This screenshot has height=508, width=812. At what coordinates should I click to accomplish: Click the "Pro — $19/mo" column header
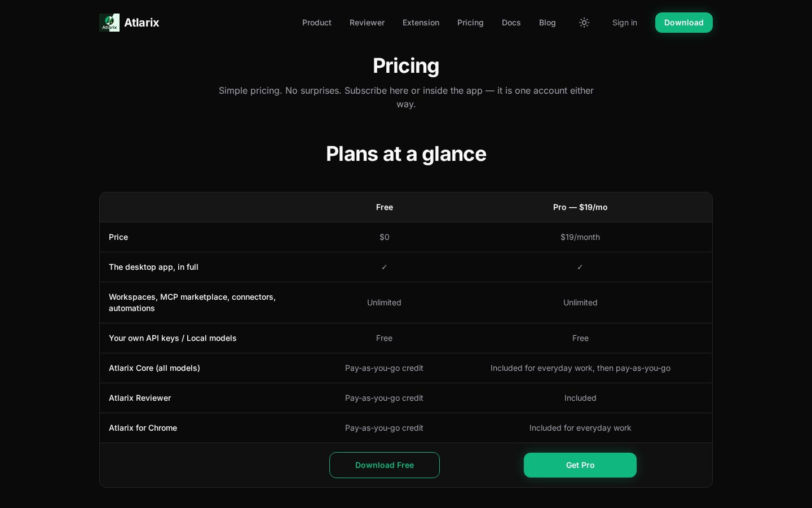coord(580,207)
